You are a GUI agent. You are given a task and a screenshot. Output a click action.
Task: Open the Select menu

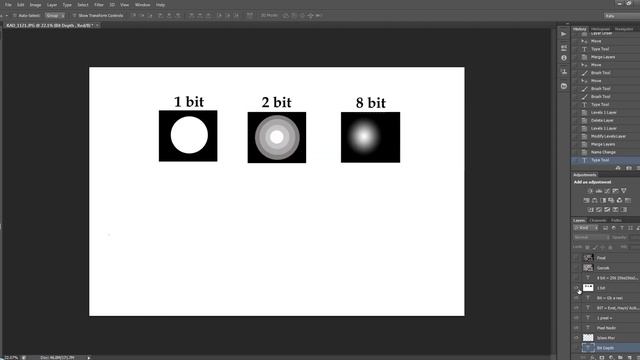pyautogui.click(x=83, y=5)
